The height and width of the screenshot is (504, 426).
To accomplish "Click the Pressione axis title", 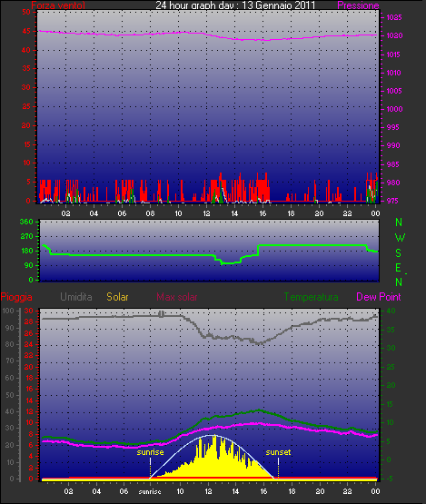I will [358, 5].
